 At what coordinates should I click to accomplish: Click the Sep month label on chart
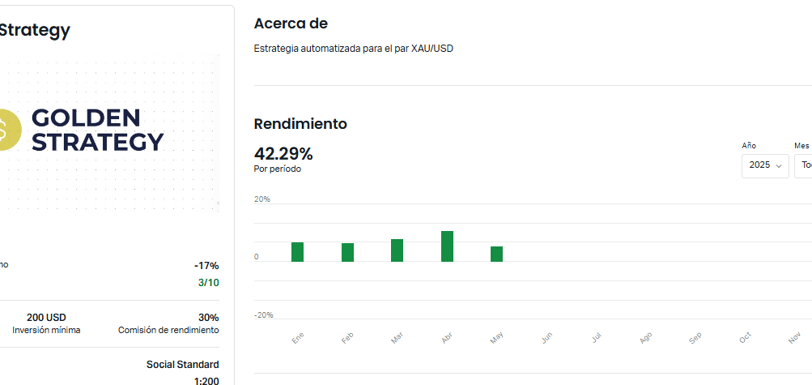click(695, 338)
